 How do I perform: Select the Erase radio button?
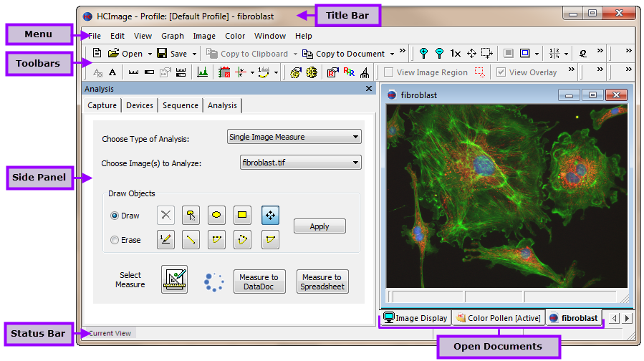(x=115, y=240)
